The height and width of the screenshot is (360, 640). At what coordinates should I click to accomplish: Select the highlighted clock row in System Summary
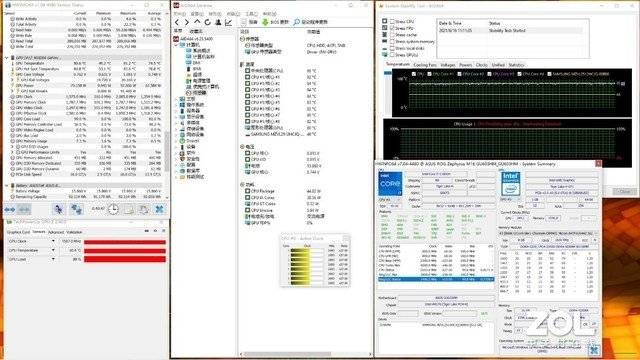(x=436, y=280)
